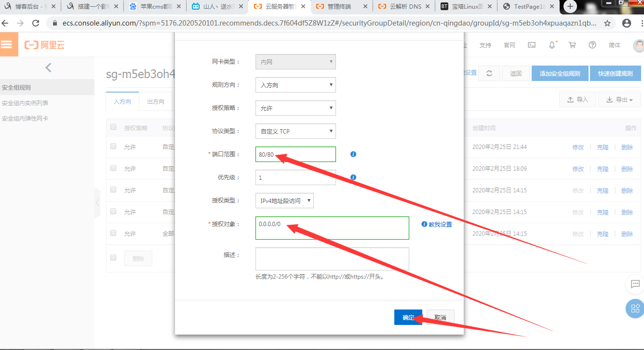Switch to the 宝塔Linux面板 browser tab
Image resolution: width=644 pixels, height=350 pixels.
[467, 7]
